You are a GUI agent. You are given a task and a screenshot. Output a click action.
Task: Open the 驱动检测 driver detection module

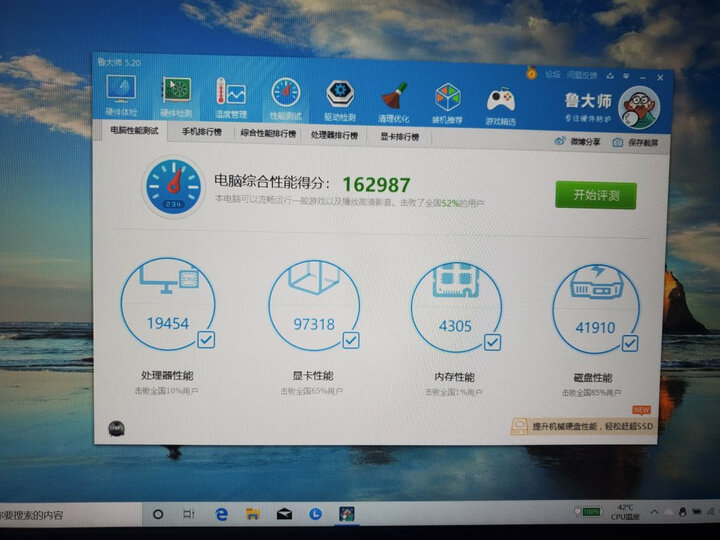(x=340, y=101)
